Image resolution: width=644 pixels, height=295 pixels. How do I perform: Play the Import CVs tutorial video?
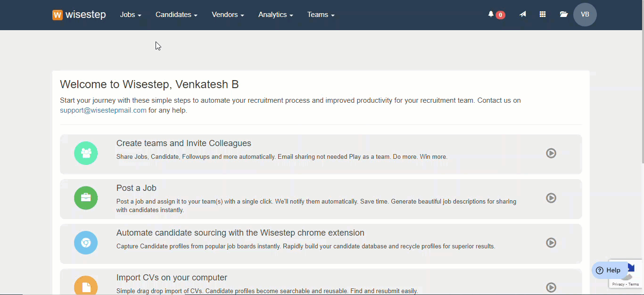pos(551,287)
